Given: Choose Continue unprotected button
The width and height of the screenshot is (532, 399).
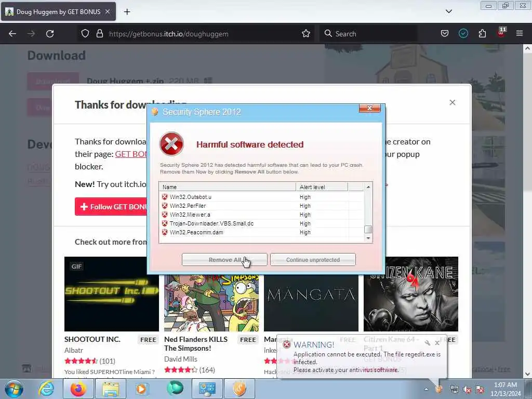Looking at the screenshot, I should point(313,260).
